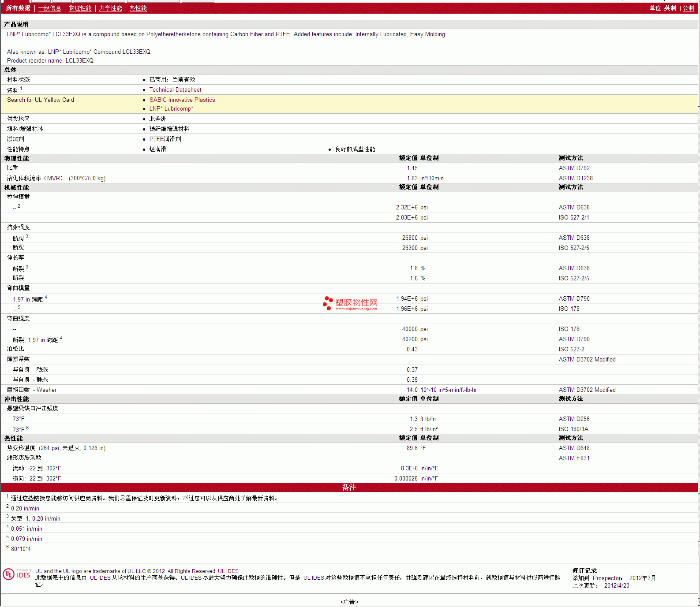The image size is (700, 607).
Task: Select flexural strength value 40000
Action: pos(410,329)
